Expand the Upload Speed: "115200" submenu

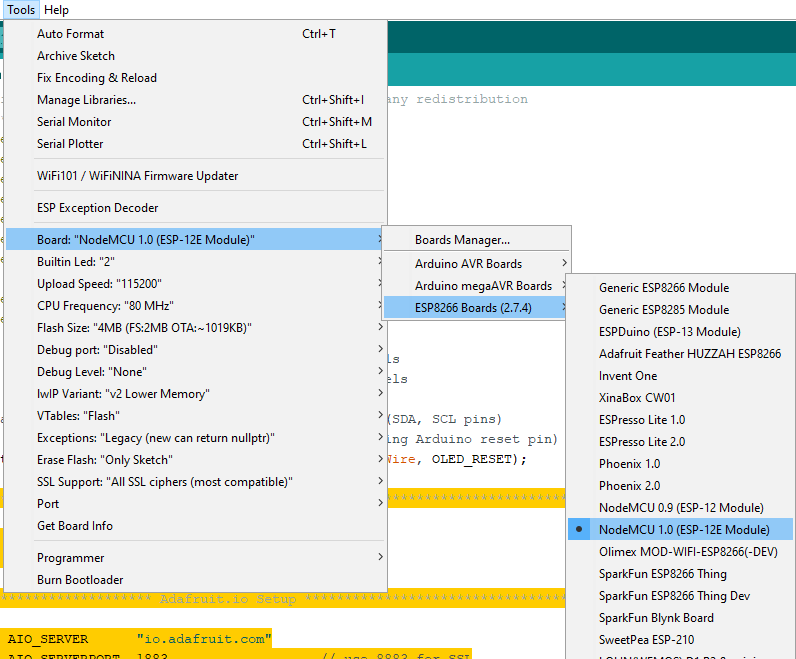pos(195,284)
